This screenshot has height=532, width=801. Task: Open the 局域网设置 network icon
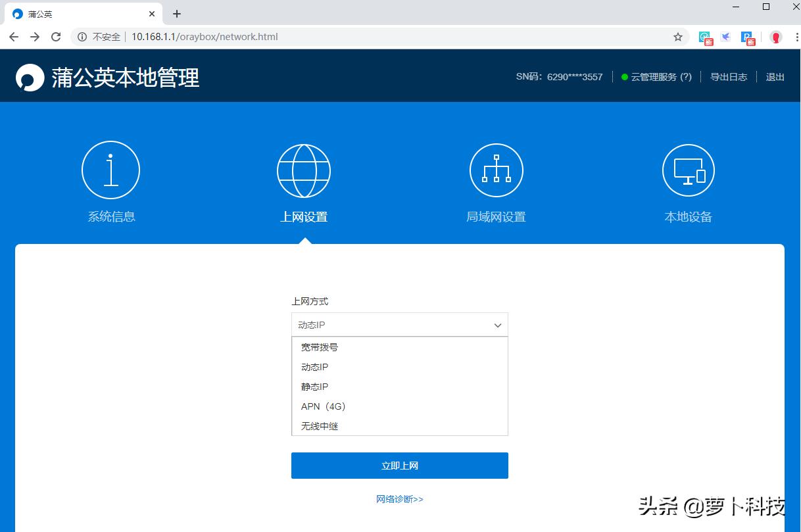pyautogui.click(x=496, y=170)
